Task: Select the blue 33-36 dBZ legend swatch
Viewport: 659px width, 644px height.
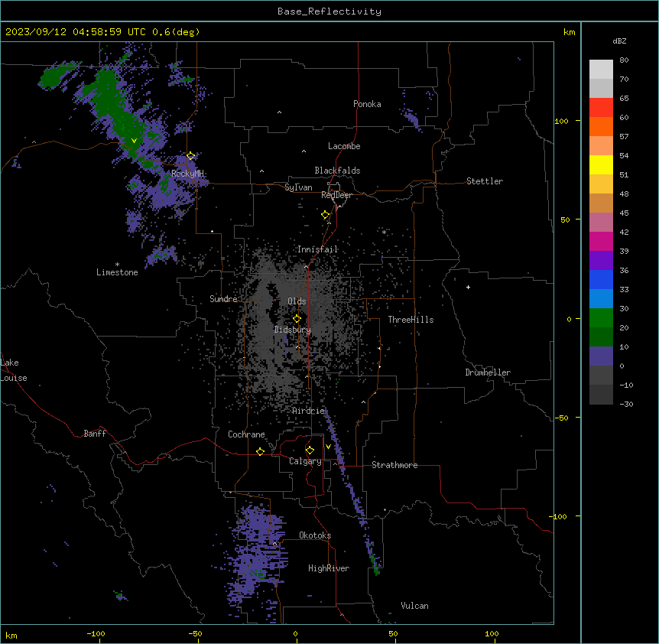Action: [601, 279]
